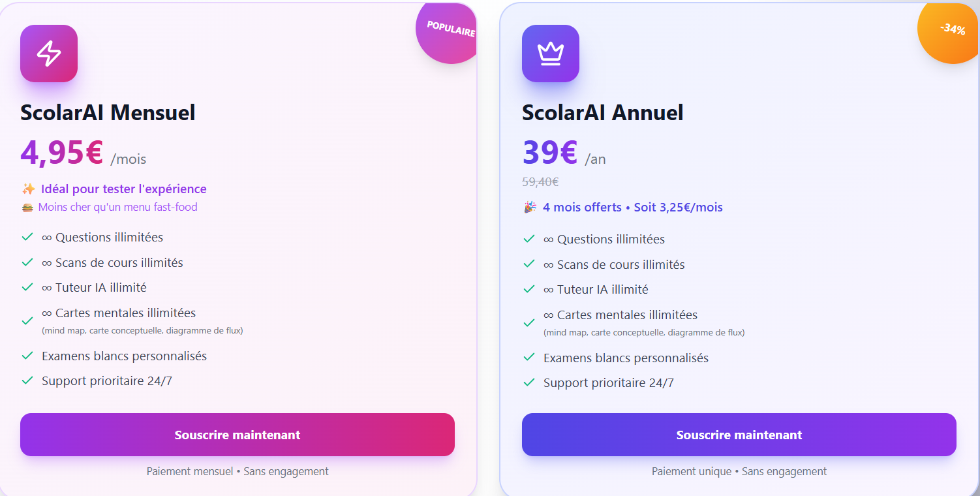Click the checkmark beside 'Questions illimitées' on Mensuel

tap(27, 237)
